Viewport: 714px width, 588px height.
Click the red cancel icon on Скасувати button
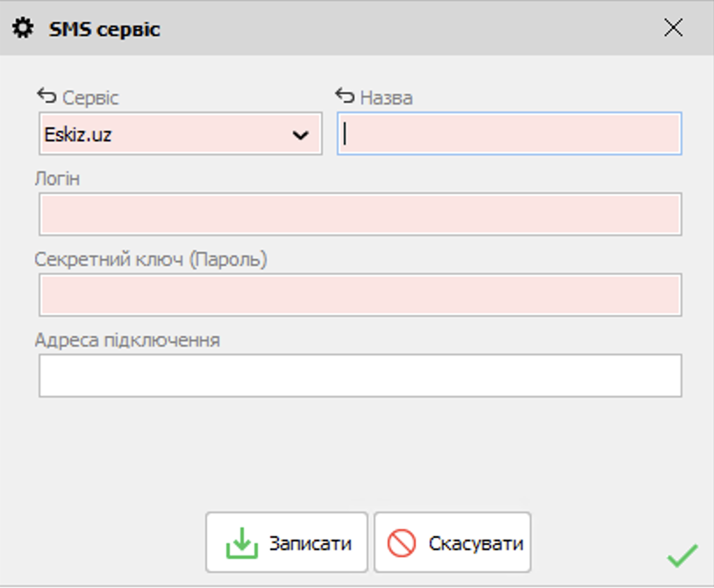(x=402, y=541)
